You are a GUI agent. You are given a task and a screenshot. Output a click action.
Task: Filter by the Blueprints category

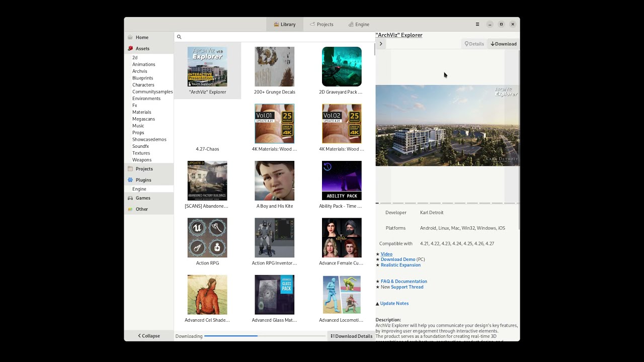coord(143,78)
